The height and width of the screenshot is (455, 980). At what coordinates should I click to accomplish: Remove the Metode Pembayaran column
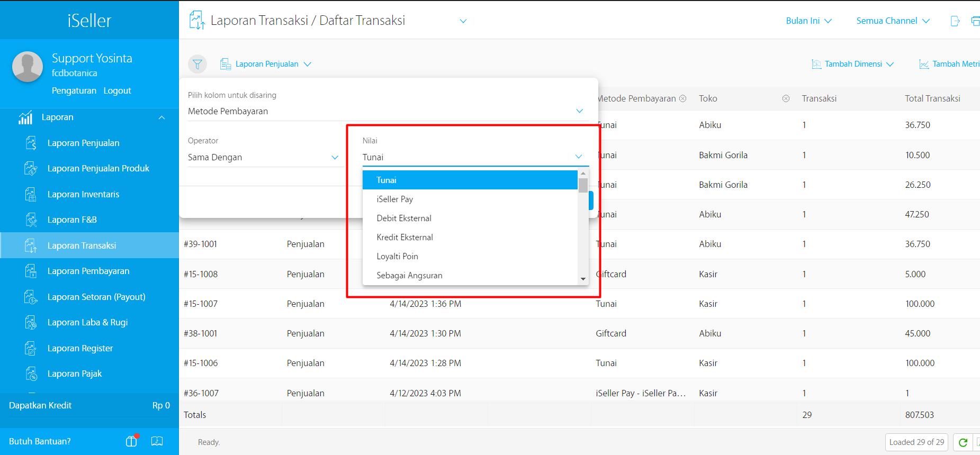click(x=683, y=98)
